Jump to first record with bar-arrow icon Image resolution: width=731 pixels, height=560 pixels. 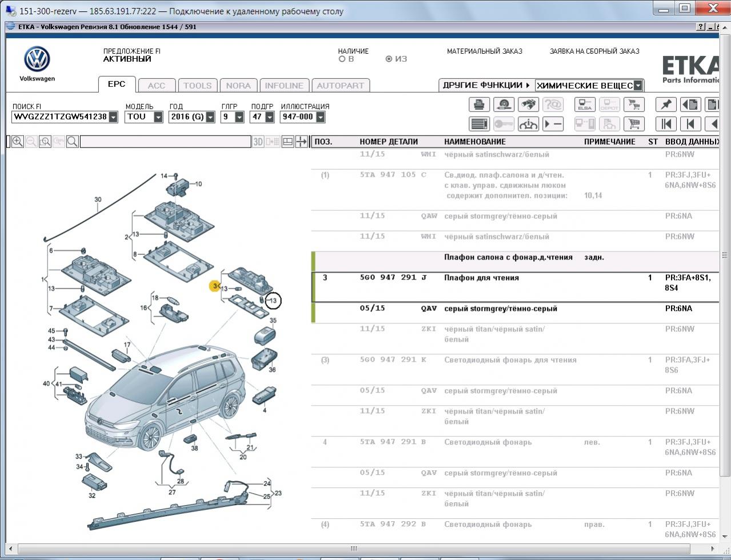(666, 123)
